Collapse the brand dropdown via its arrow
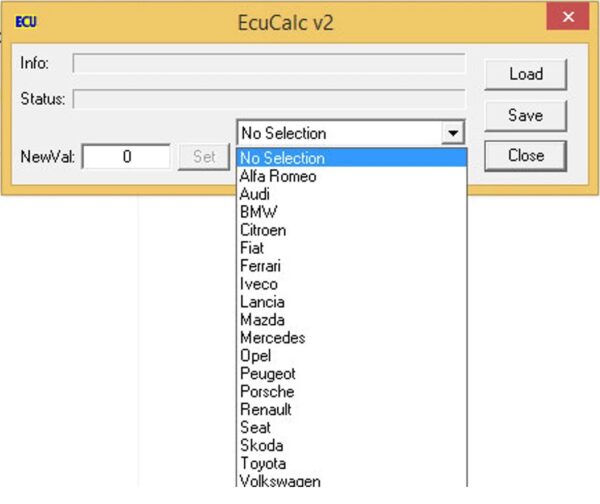Viewport: 600px width, 504px height. pyautogui.click(x=453, y=133)
